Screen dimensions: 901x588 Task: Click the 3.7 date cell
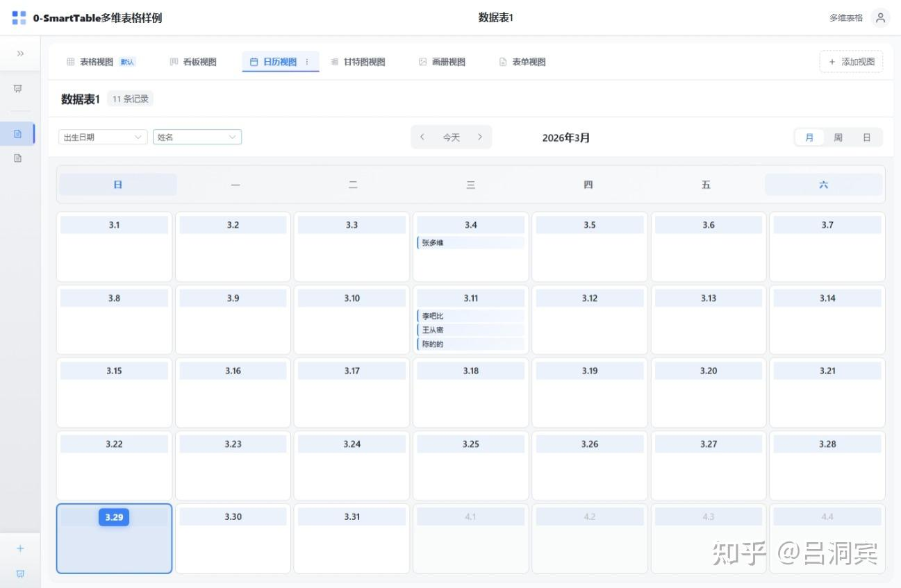[827, 247]
